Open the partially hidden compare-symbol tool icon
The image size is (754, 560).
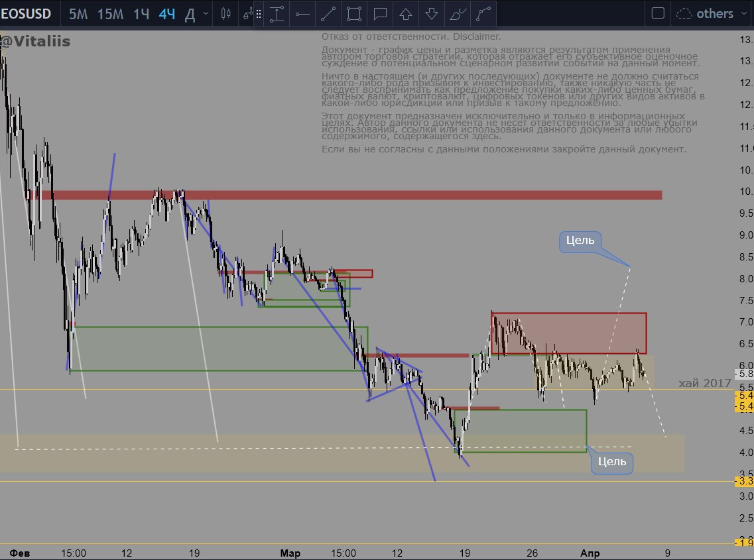click(x=247, y=13)
